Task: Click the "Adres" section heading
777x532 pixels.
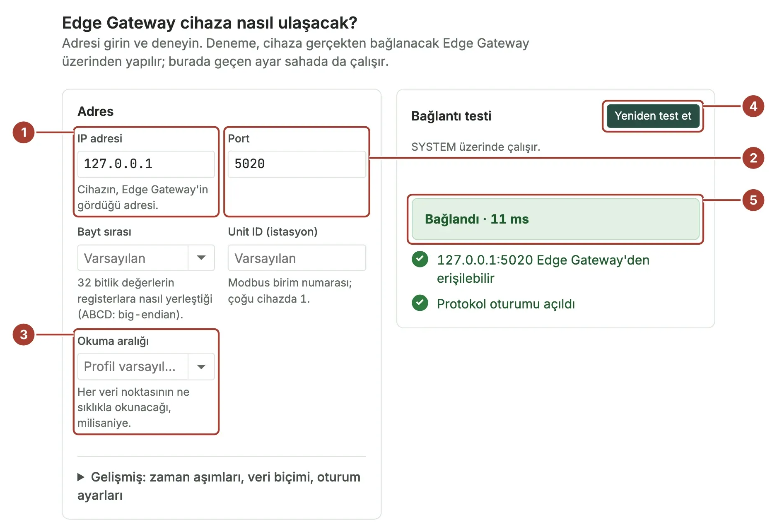Action: pyautogui.click(x=95, y=111)
